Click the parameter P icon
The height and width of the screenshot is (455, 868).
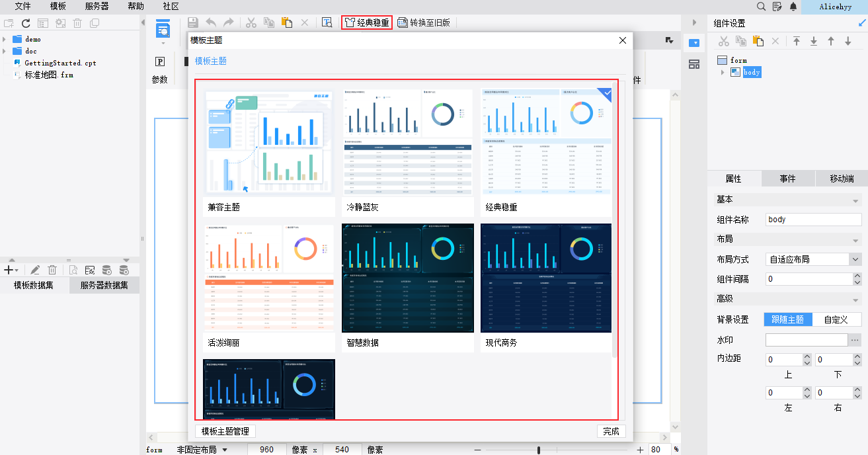tap(160, 62)
